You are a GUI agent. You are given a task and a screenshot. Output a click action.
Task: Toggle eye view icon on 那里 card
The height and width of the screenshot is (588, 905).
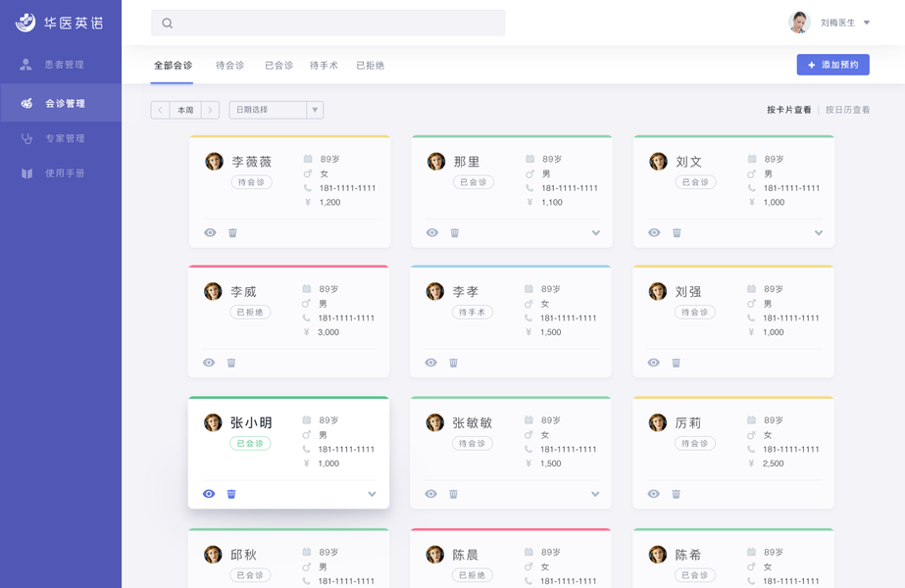(432, 232)
